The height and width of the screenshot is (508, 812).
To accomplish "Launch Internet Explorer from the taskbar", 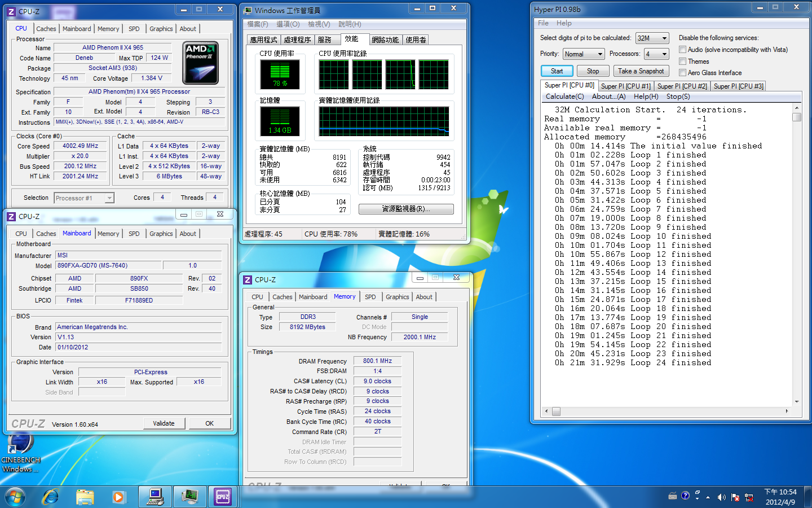I will coord(51,497).
